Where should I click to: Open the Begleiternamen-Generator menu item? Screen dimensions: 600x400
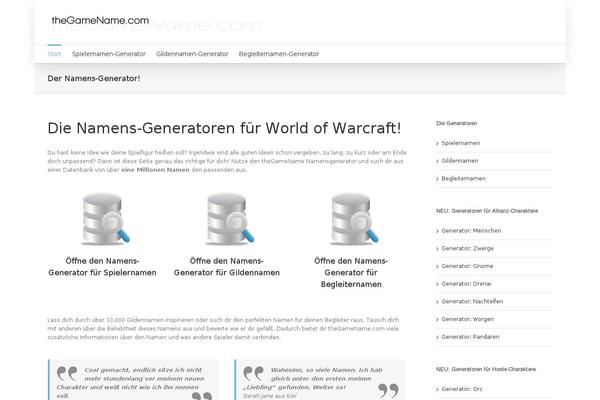click(x=279, y=54)
